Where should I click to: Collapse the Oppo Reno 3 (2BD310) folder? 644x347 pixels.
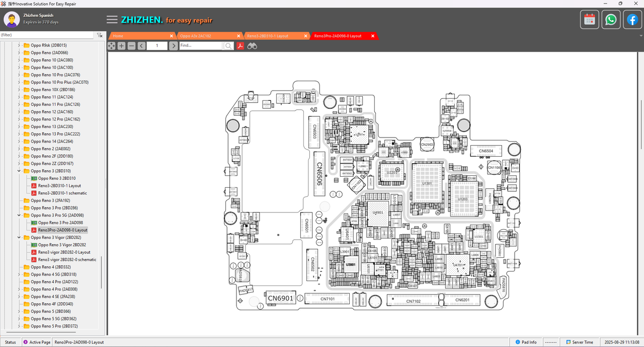point(19,171)
